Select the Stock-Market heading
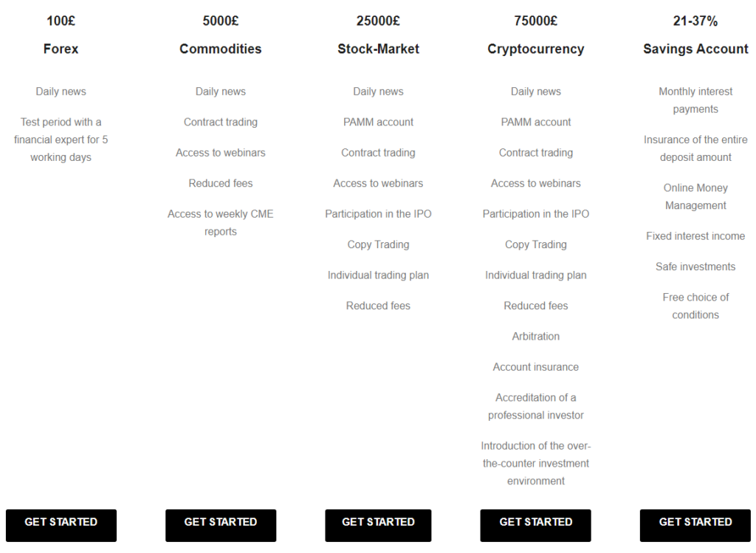The image size is (756, 553). (378, 49)
